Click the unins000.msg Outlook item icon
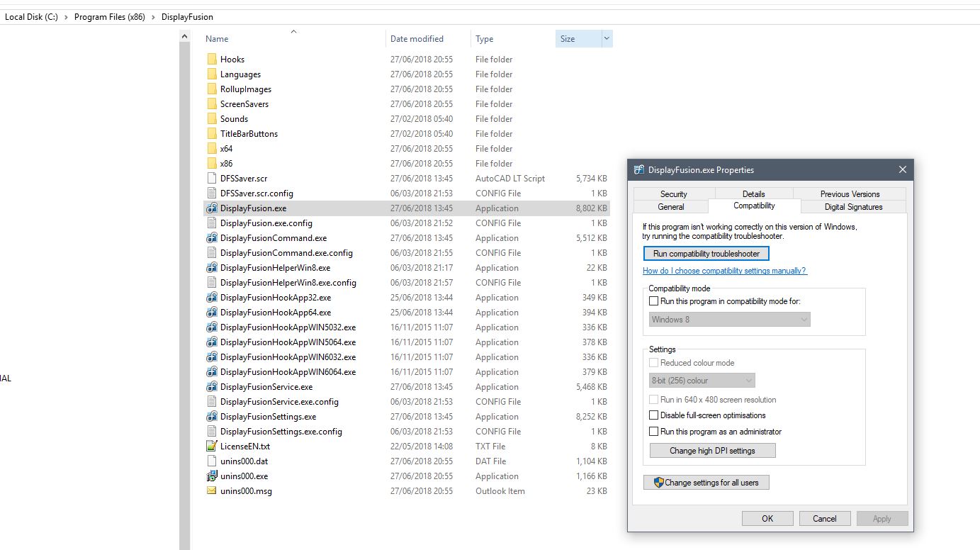The image size is (980, 550). (x=211, y=491)
